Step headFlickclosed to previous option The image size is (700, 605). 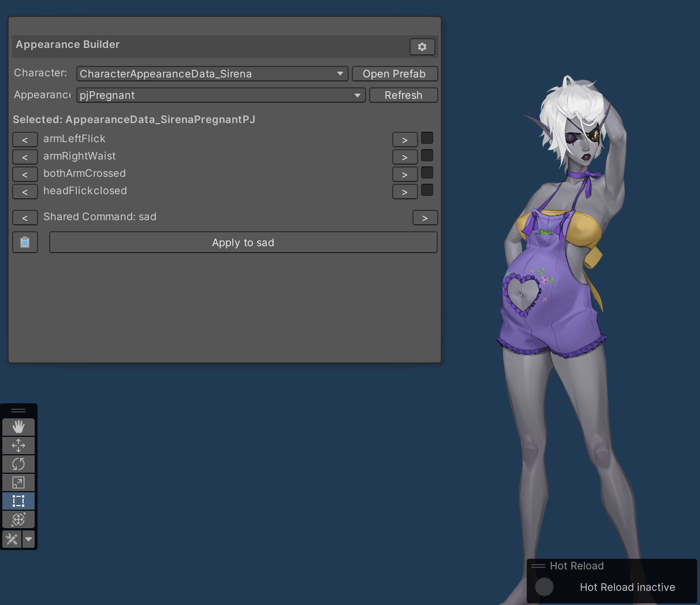(x=25, y=192)
